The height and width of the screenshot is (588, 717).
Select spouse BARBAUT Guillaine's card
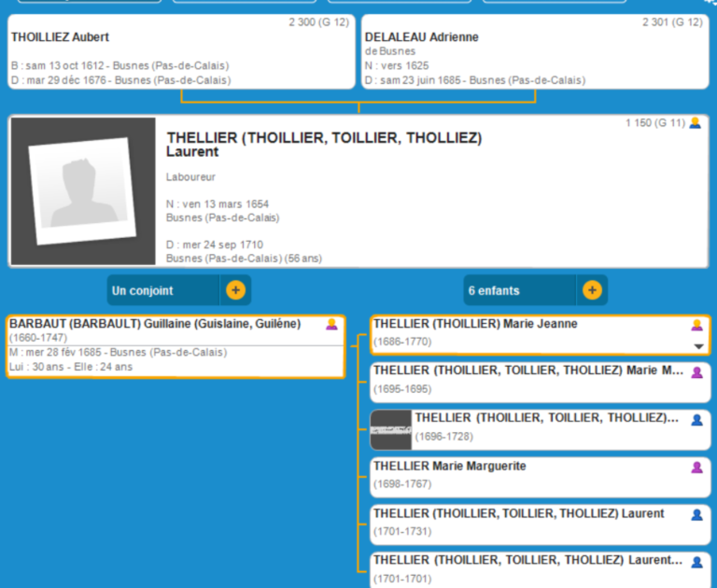click(175, 346)
